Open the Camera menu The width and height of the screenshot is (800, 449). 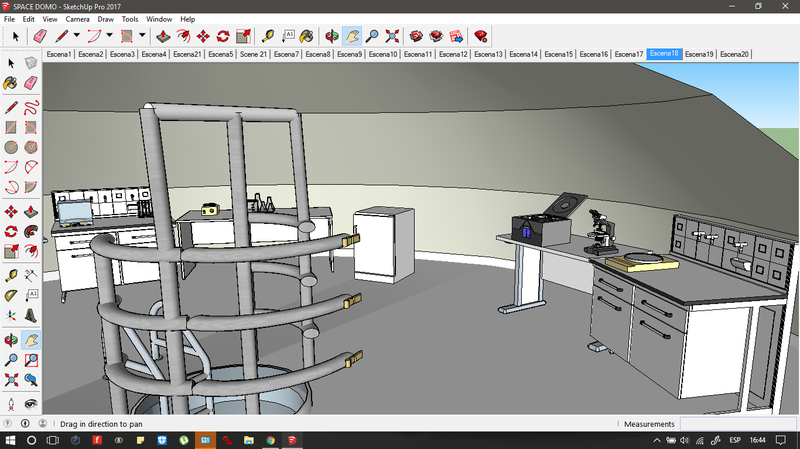click(77, 19)
